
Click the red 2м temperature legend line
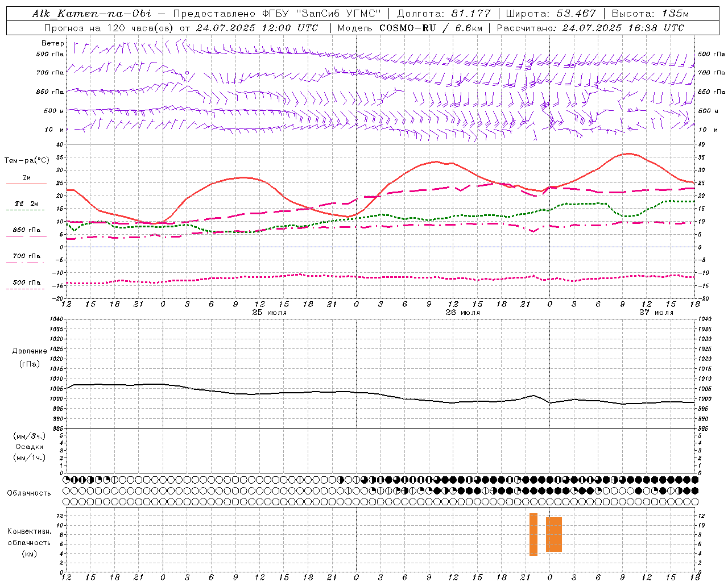(26, 184)
